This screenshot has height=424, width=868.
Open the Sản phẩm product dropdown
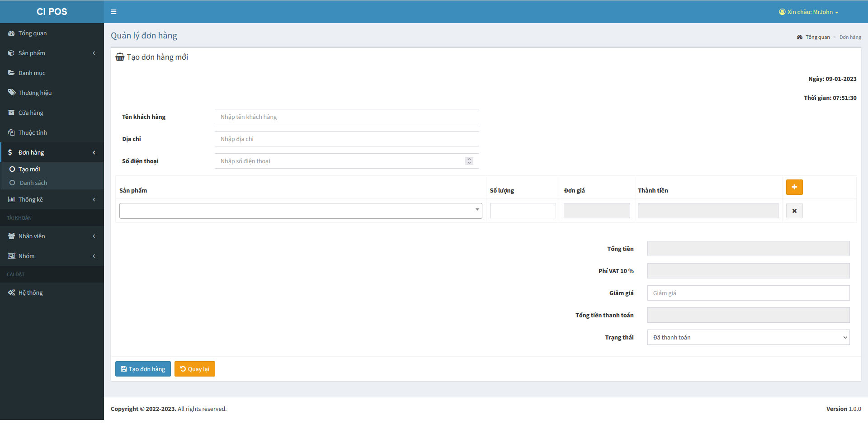(x=300, y=210)
